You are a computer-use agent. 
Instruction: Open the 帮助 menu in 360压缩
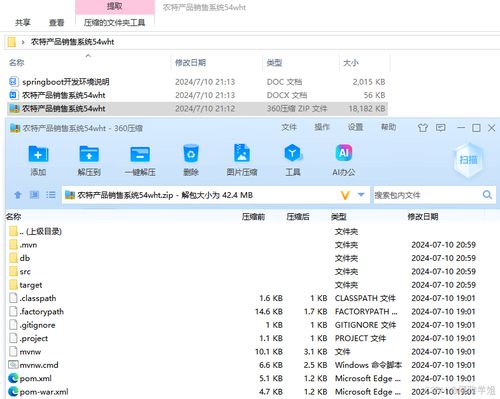pos(388,127)
